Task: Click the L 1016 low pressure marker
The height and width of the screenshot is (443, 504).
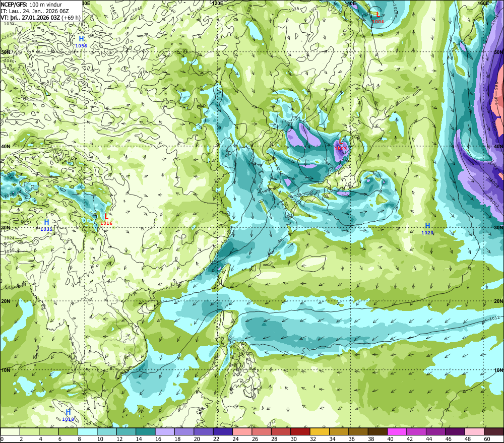Action: pos(106,219)
